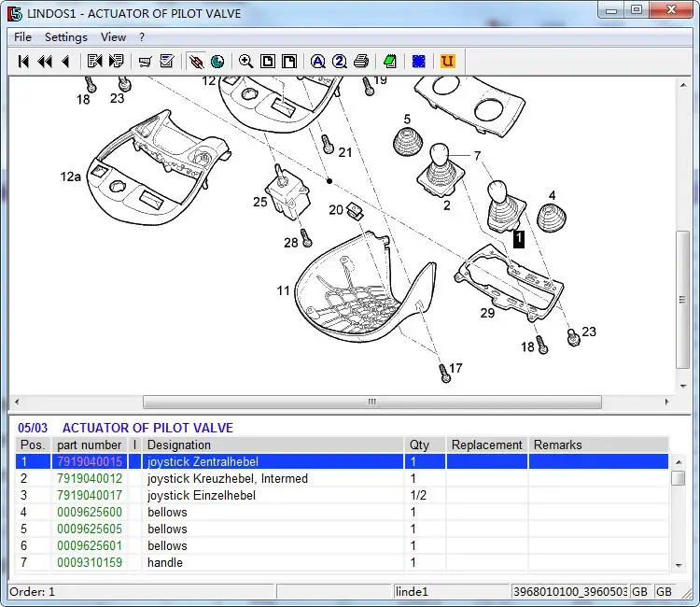
Task: Toggle the pin/link tool button in toolbar
Action: (x=196, y=62)
